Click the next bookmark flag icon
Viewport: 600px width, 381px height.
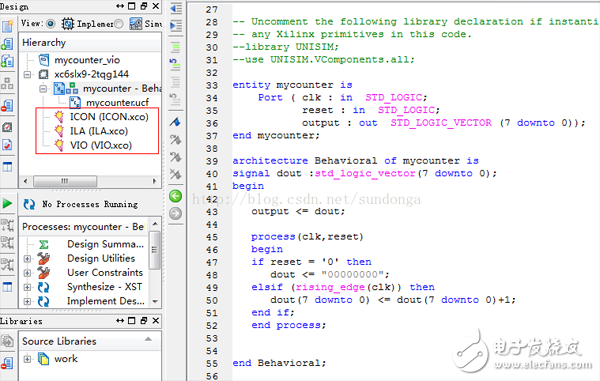click(x=175, y=140)
